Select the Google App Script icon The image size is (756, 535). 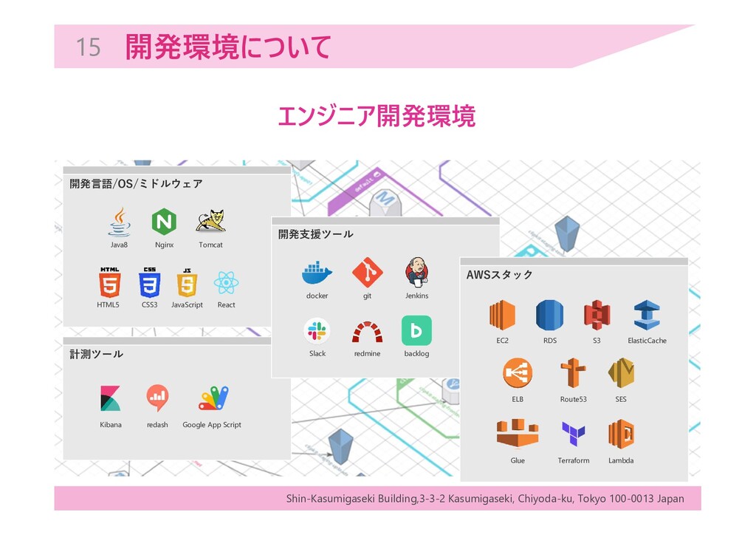pyautogui.click(x=213, y=398)
